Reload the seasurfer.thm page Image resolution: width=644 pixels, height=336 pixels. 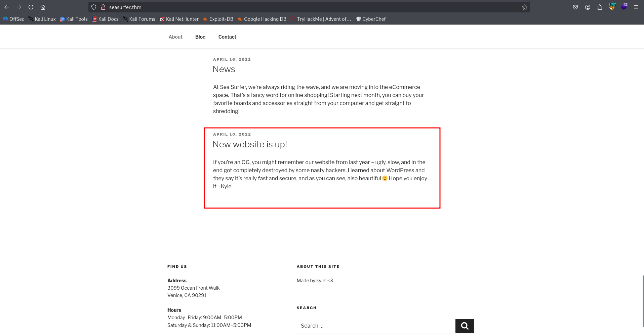[x=31, y=7]
